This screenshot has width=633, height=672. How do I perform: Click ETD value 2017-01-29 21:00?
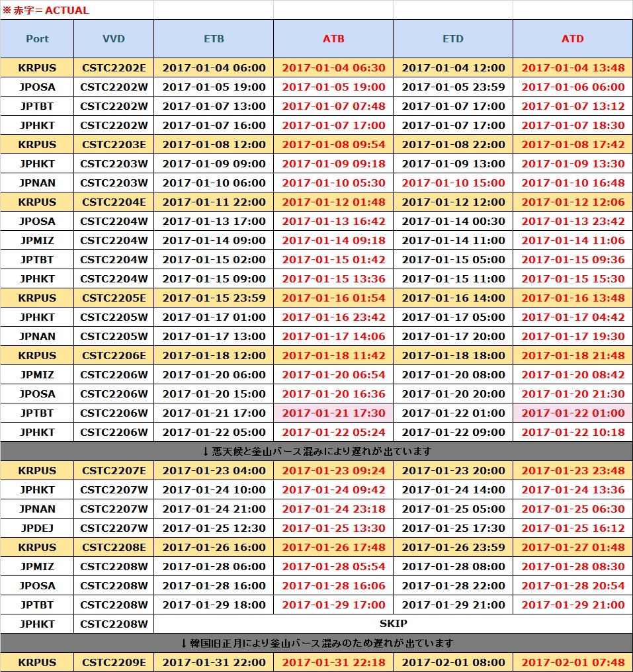(453, 605)
